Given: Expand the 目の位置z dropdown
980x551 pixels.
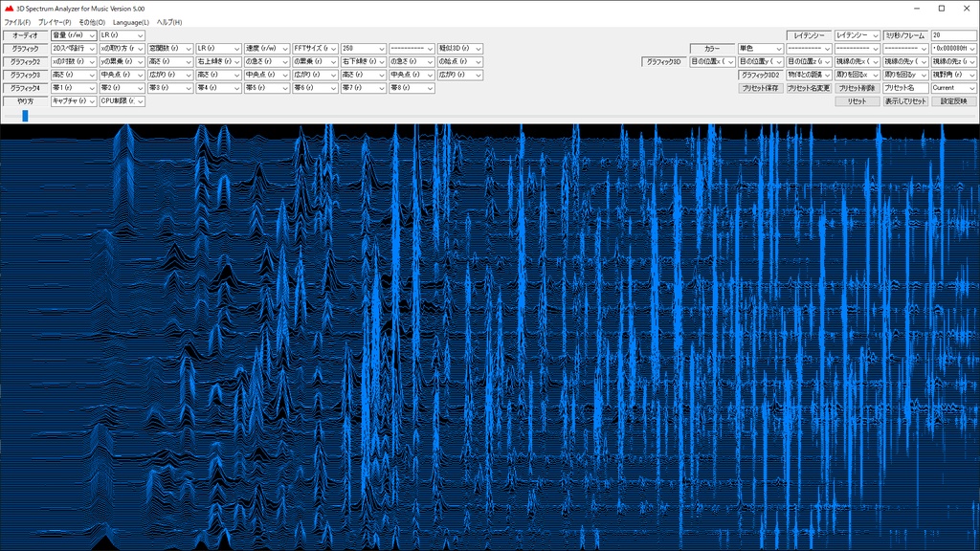Looking at the screenshot, I should click(x=809, y=62).
